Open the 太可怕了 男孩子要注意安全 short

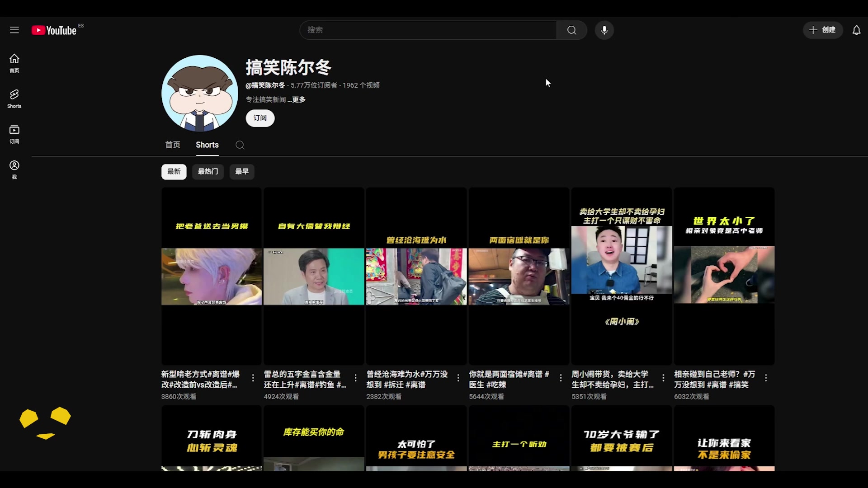coord(416,438)
